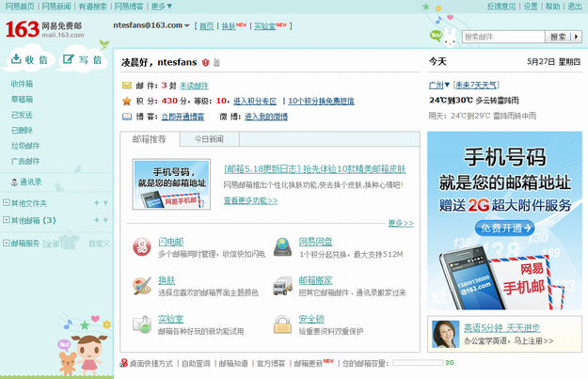Image resolution: width=588 pixels, height=379 pixels.
Task: Click the 免费开通 banner button
Action: tap(504, 228)
